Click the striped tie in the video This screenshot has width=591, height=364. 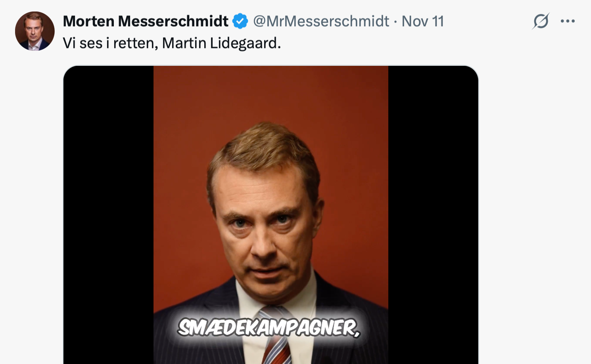coord(276,349)
